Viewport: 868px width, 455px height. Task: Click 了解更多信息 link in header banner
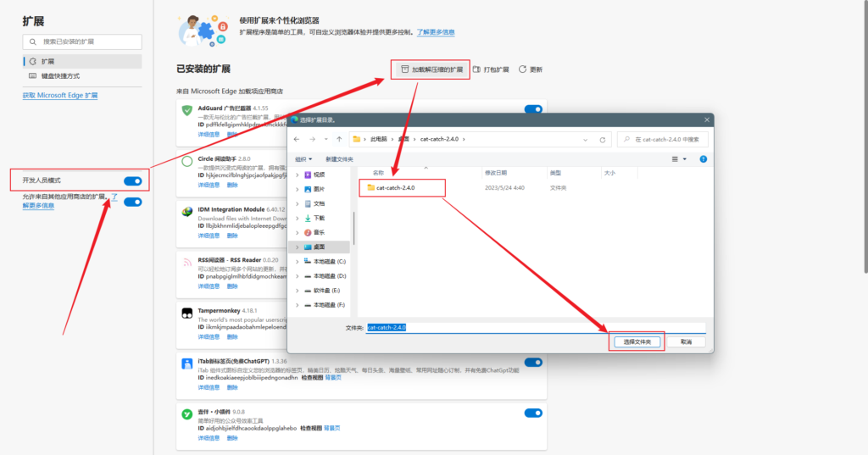(x=436, y=32)
